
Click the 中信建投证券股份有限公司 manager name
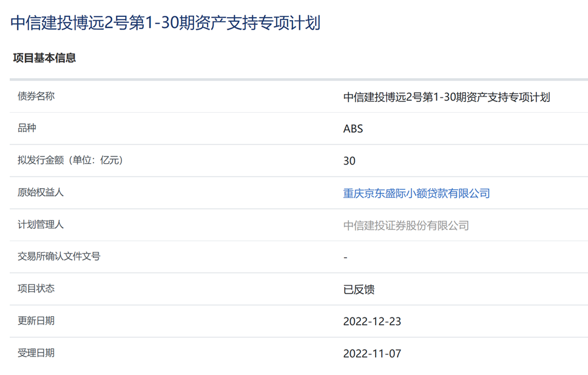[x=406, y=226]
